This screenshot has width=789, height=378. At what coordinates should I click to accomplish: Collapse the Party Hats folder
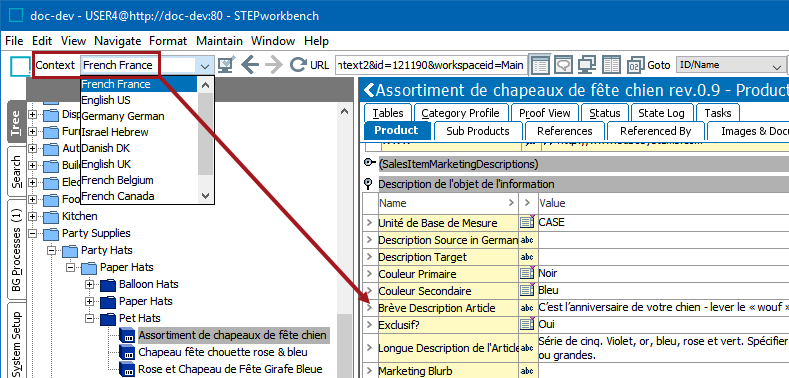[x=51, y=250]
